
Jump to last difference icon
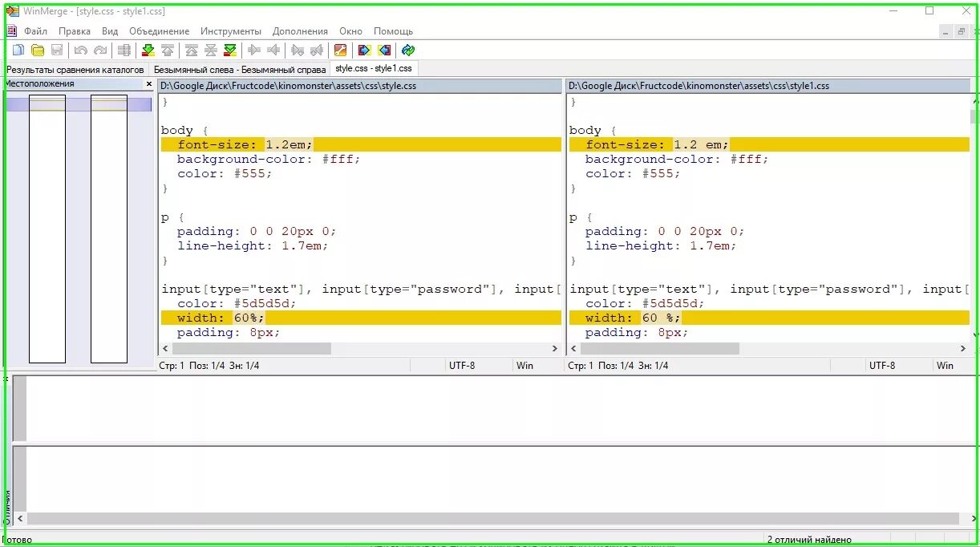click(230, 51)
